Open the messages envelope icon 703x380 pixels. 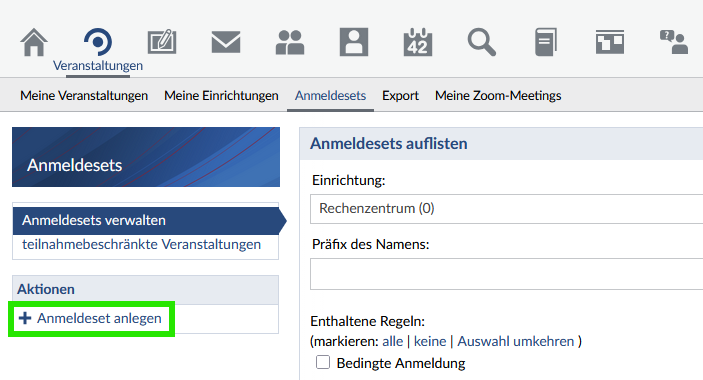(226, 42)
